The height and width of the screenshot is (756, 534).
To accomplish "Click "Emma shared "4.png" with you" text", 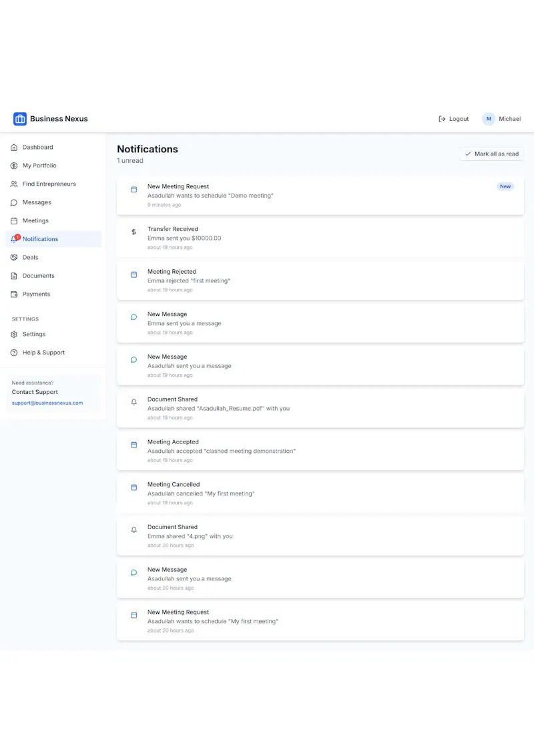I will pos(190,536).
